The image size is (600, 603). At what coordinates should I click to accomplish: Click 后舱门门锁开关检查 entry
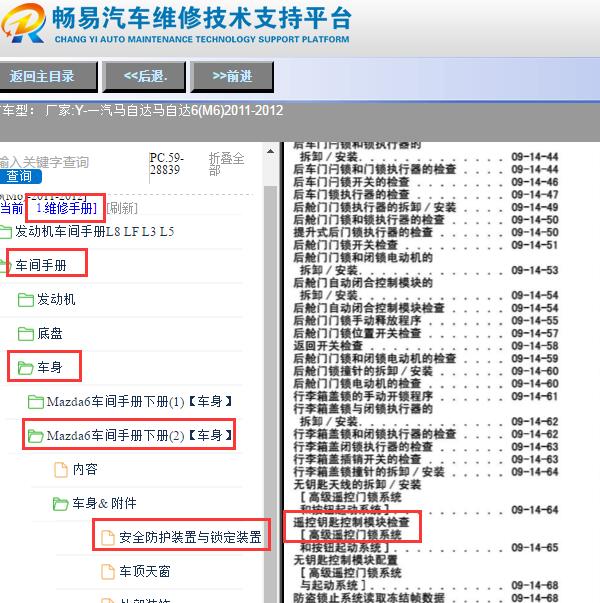tap(345, 245)
